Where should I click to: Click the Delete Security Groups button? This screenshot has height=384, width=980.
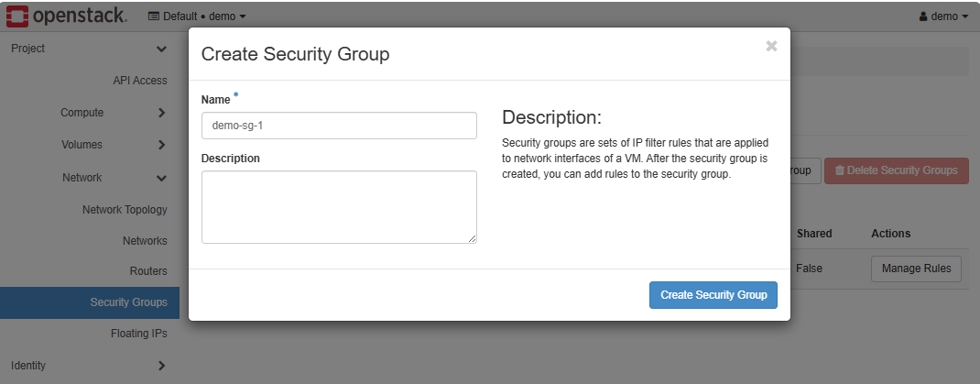pyautogui.click(x=896, y=170)
